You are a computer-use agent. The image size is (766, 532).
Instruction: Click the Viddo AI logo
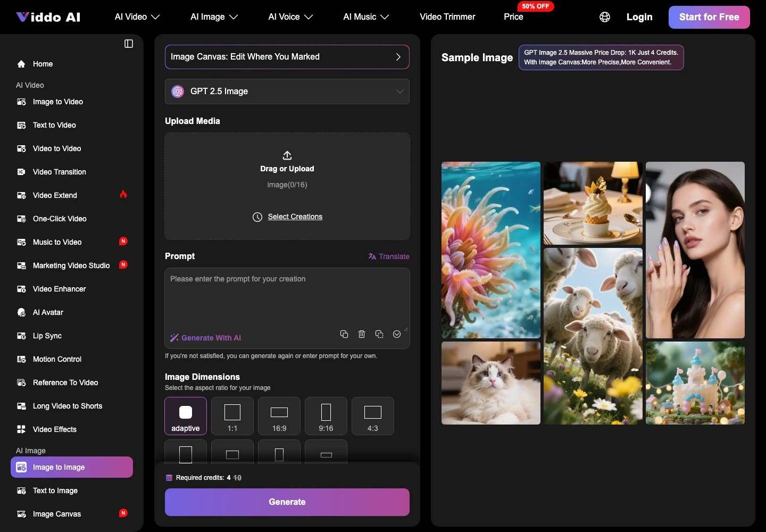48,17
